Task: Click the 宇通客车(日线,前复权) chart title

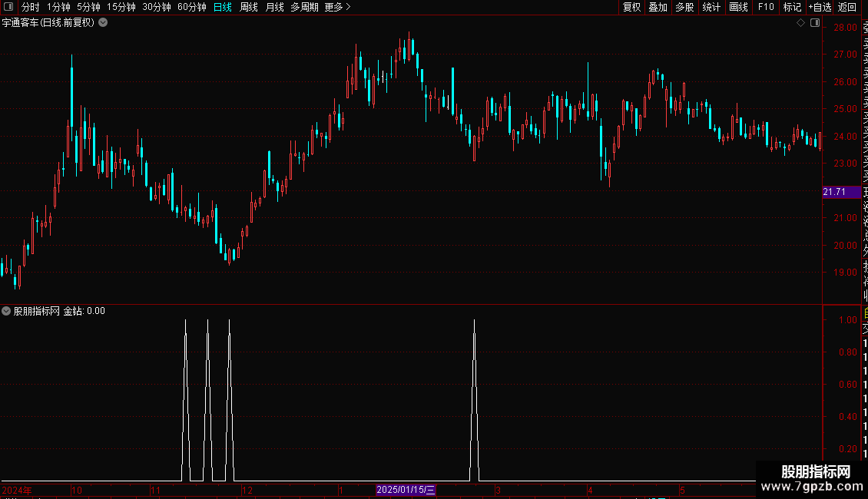Action: pos(48,23)
